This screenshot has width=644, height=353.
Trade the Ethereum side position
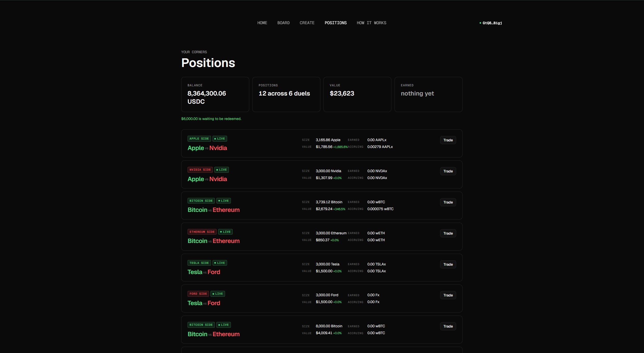(x=448, y=233)
